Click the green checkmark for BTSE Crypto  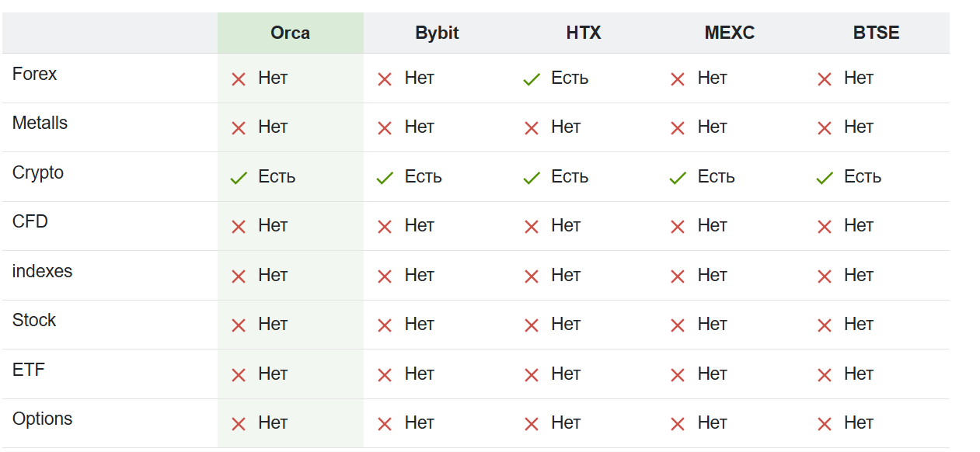(x=825, y=178)
